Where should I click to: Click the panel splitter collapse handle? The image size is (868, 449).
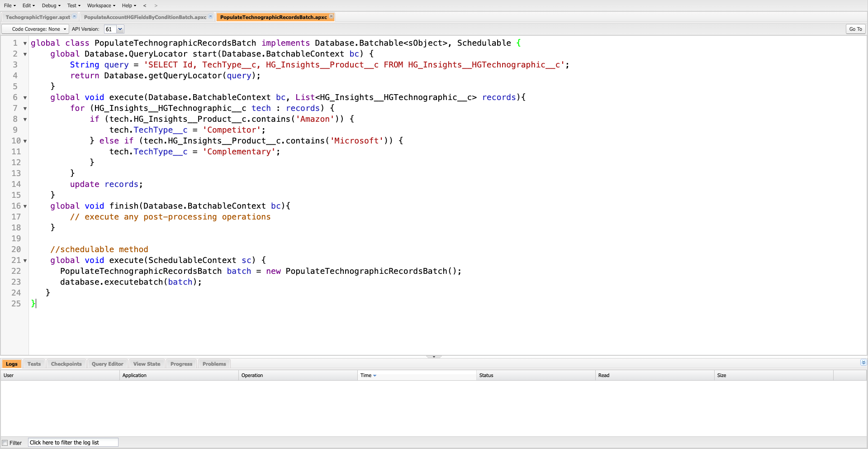(x=434, y=357)
